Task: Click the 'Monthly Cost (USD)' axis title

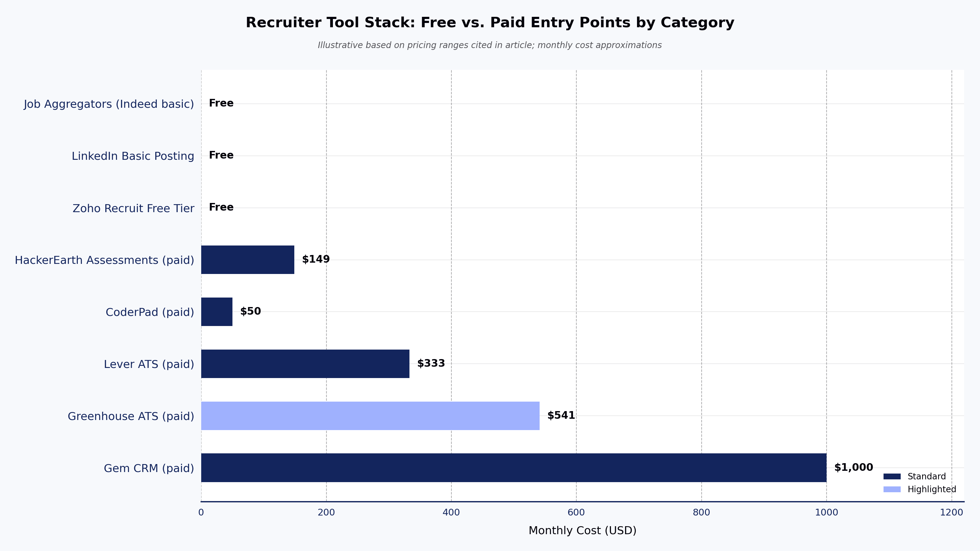Action: tap(582, 530)
